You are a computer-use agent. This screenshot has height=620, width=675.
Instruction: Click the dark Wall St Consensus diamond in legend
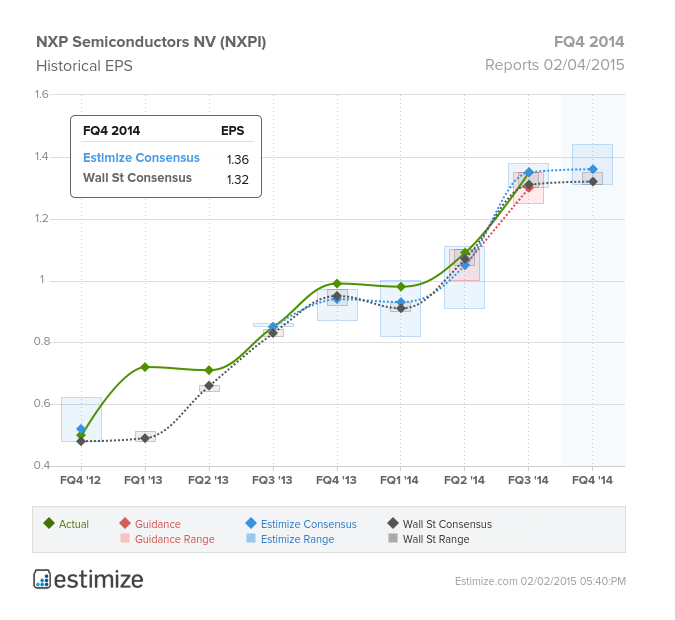[x=393, y=523]
